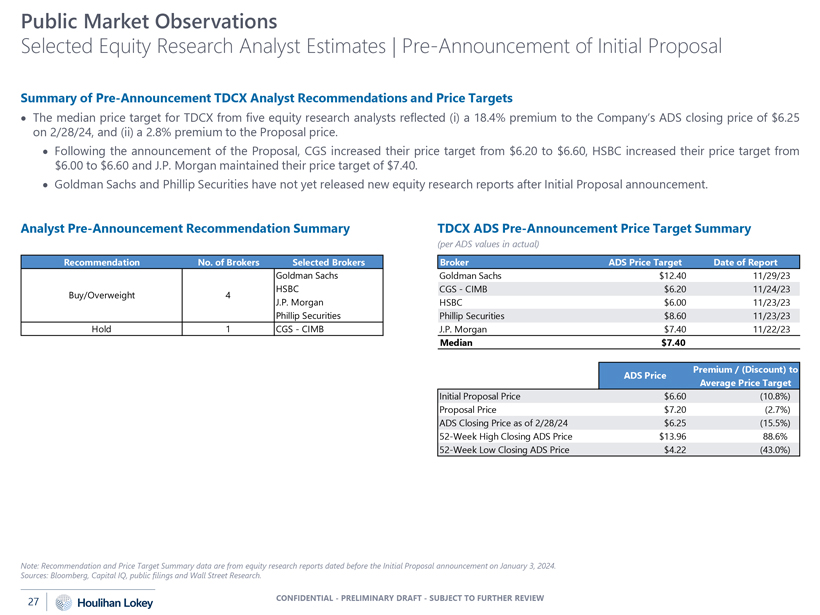Viewport: 820px width, 615px height.
Task: Click the 'Median' row label
Action: click(456, 343)
